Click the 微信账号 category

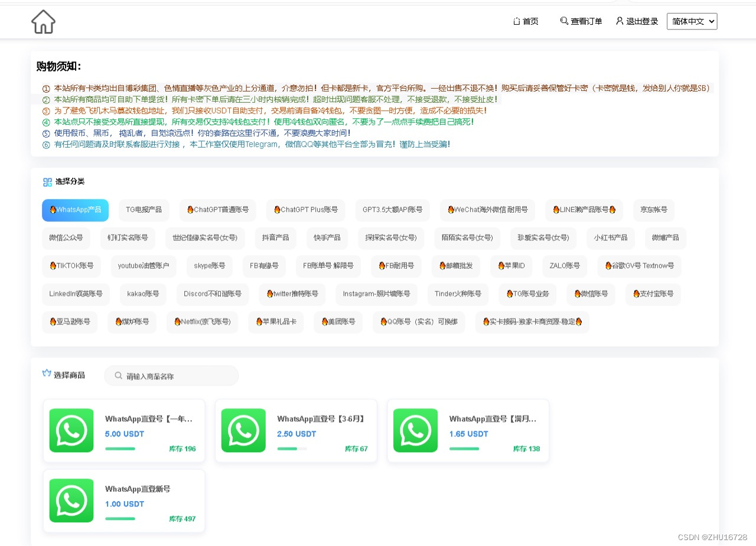(591, 294)
